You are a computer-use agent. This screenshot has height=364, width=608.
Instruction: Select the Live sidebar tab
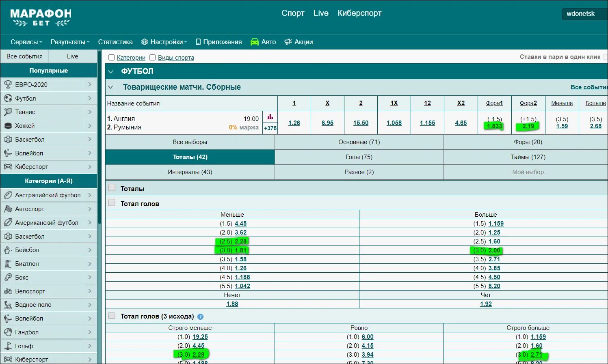[x=73, y=56]
